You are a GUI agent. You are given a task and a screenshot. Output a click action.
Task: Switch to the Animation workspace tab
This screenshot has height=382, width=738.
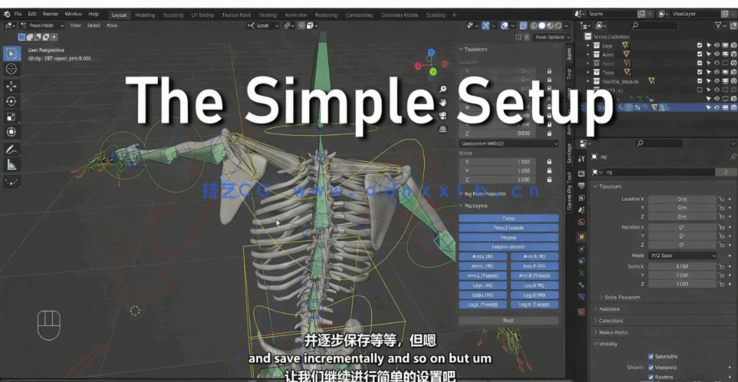point(295,15)
